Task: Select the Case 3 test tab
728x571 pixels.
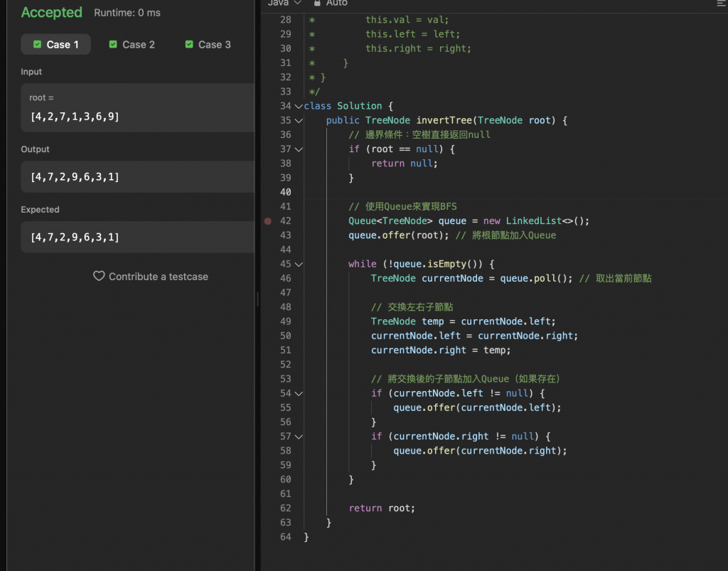Action: coord(208,45)
